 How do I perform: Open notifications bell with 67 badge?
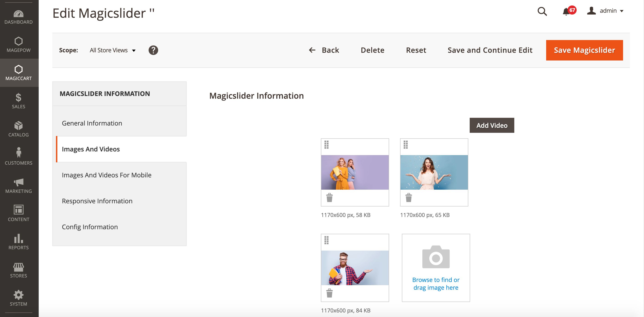[x=566, y=12]
